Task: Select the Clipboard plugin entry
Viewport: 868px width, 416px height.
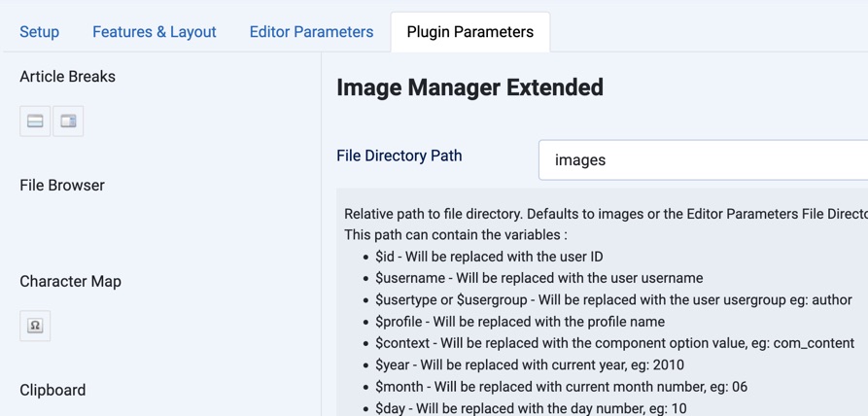Action: pos(52,390)
